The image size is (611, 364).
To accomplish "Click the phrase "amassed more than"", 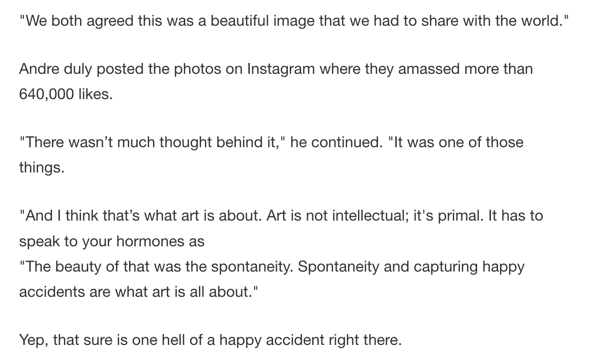I will (x=466, y=69).
